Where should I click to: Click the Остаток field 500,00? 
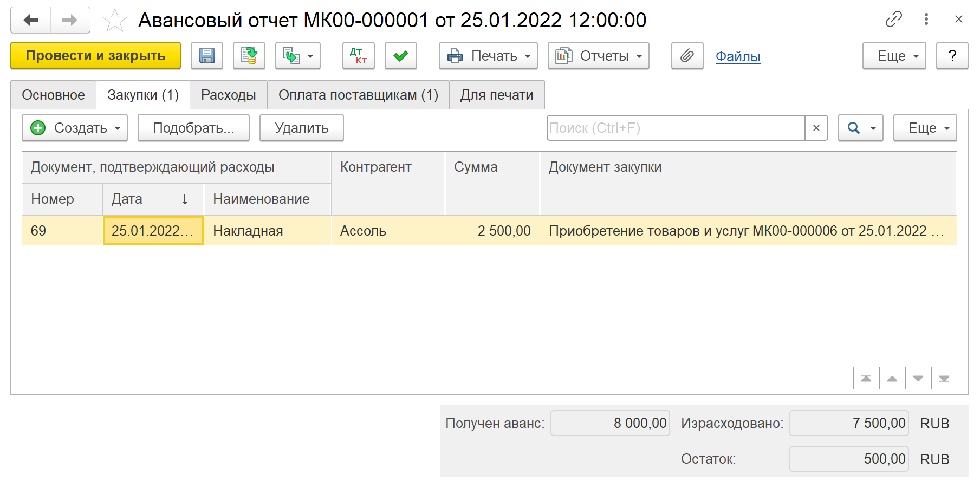[x=849, y=459]
